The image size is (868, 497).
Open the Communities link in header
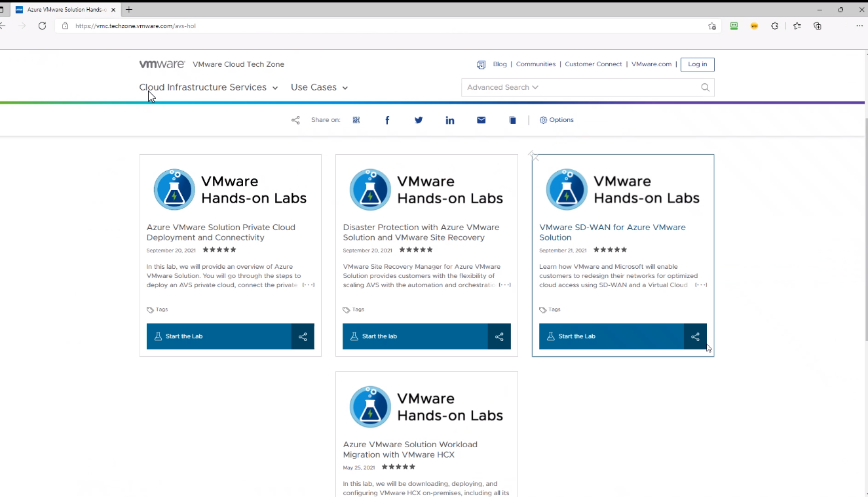(535, 64)
